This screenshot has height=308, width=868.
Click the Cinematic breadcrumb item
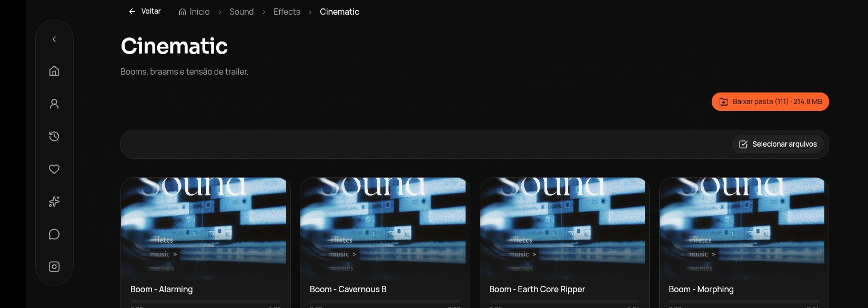coord(339,12)
